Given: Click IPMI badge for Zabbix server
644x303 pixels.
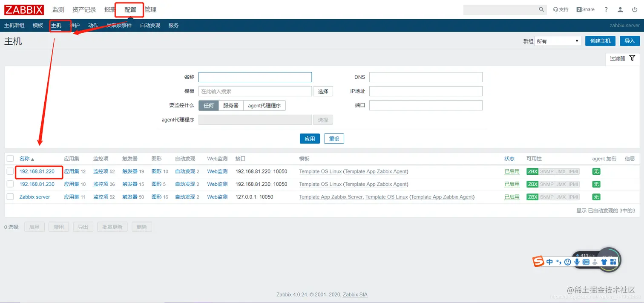Looking at the screenshot, I should [x=573, y=197].
